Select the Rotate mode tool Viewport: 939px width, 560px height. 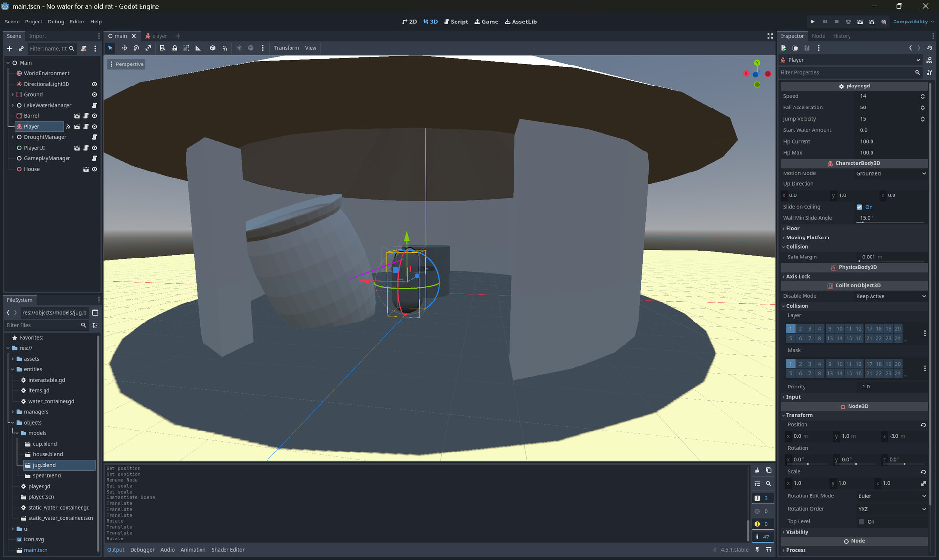click(136, 48)
